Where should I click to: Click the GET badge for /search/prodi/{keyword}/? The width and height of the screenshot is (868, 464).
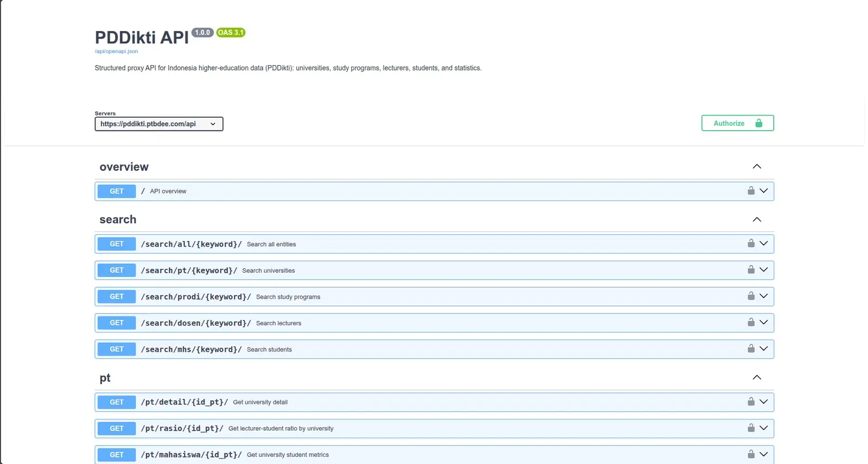coord(117,297)
